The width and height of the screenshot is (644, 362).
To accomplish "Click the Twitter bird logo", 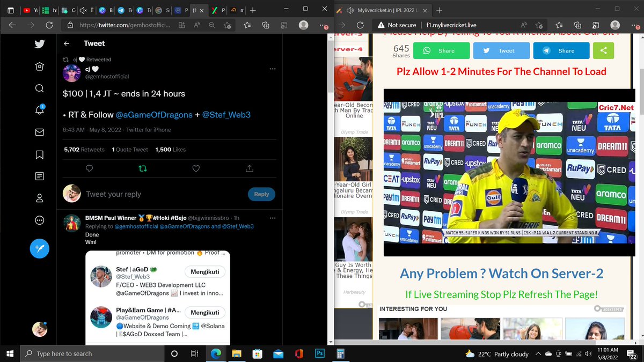I will 39,44.
